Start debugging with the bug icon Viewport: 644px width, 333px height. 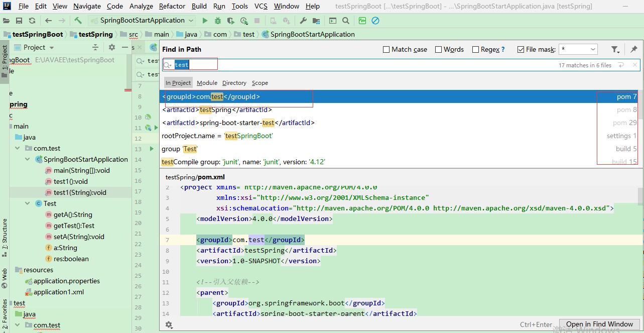click(x=217, y=21)
